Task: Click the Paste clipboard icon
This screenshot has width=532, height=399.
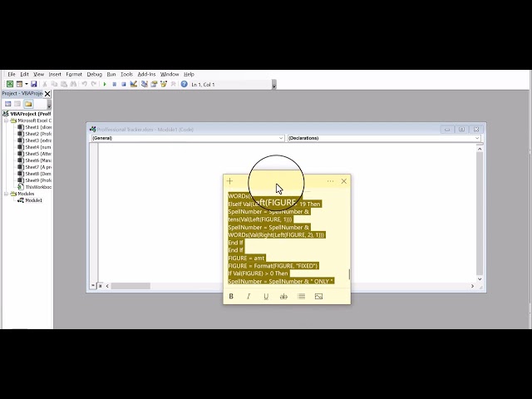Action: (63, 84)
